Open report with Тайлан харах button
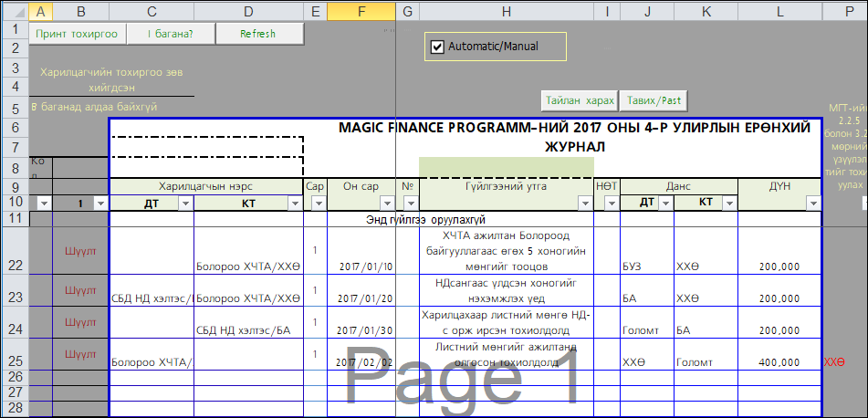The width and height of the screenshot is (868, 418). pos(580,99)
